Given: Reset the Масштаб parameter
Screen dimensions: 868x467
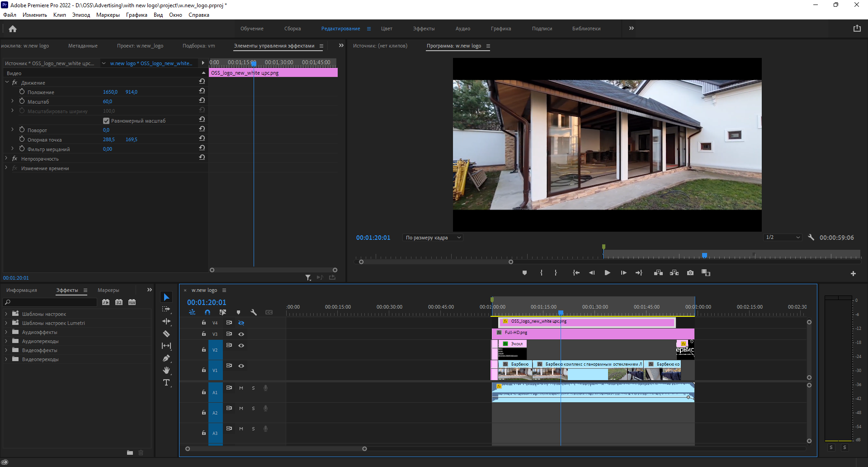Looking at the screenshot, I should (202, 100).
